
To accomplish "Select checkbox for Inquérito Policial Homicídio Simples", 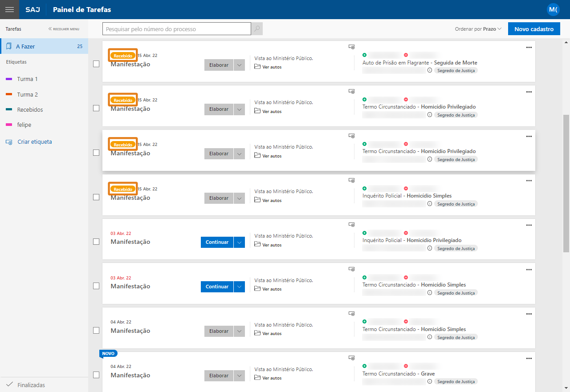I will pos(96,197).
